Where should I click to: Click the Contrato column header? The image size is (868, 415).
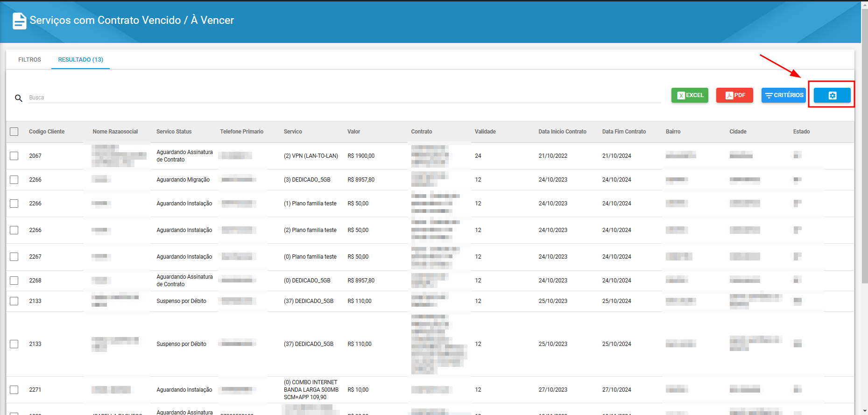(x=422, y=132)
